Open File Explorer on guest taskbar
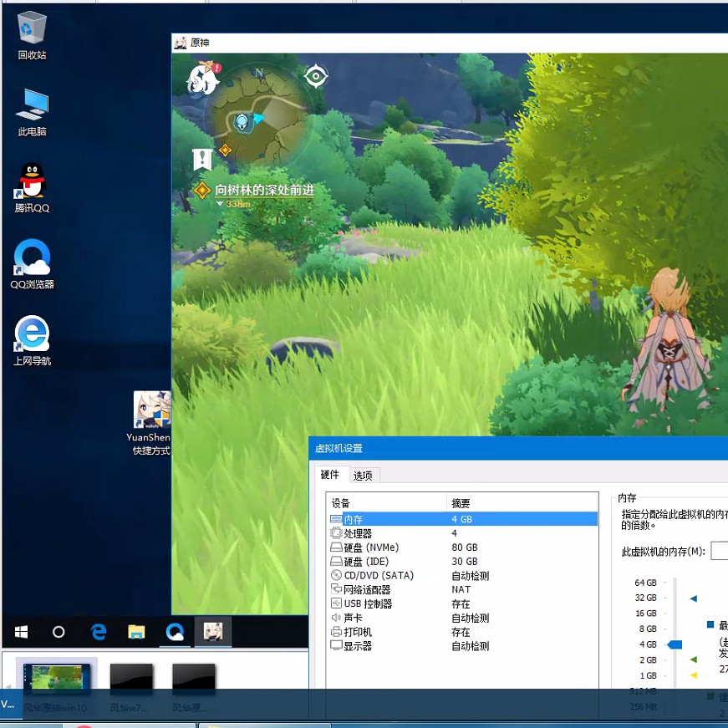Image resolution: width=728 pixels, height=728 pixels. 136,631
